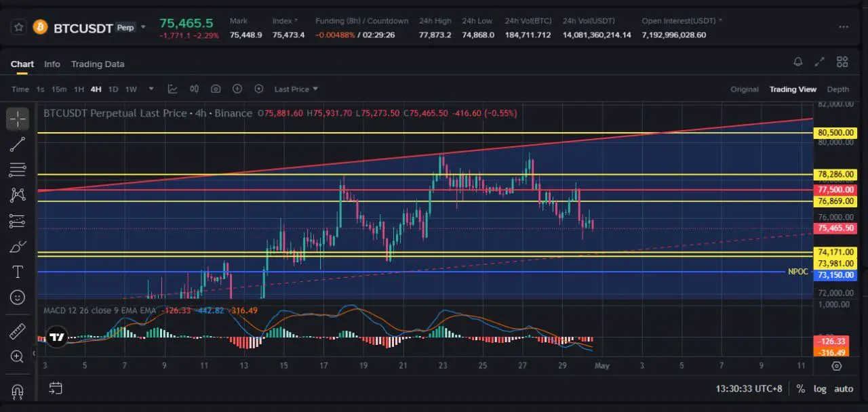Open go to date calendar icon
The height and width of the screenshot is (412, 868).
tap(56, 388)
